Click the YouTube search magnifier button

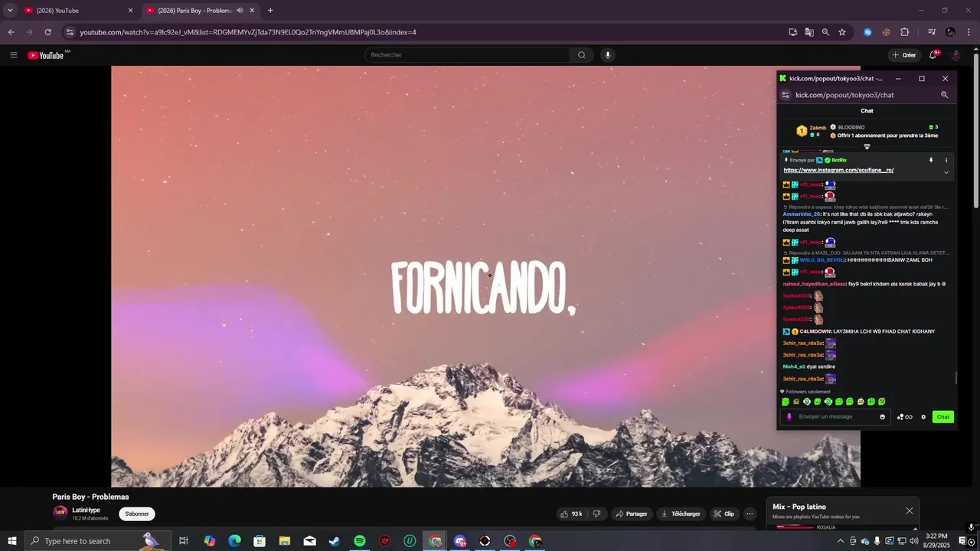tap(582, 55)
